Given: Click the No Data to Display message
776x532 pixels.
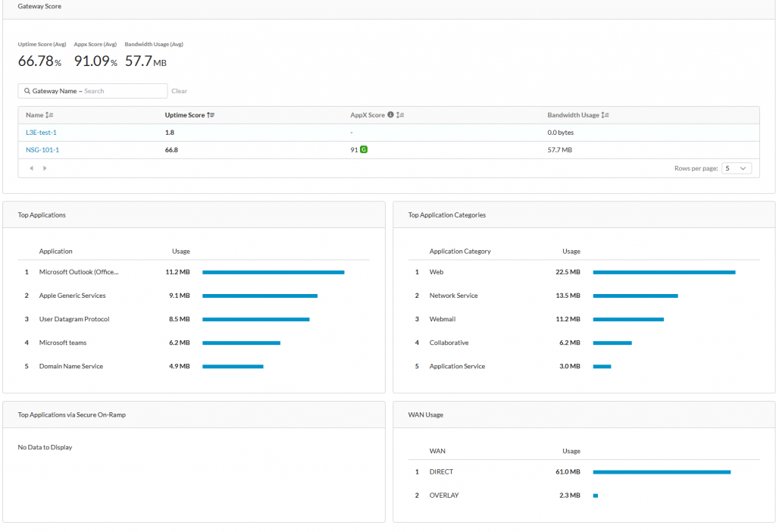Looking at the screenshot, I should tap(45, 447).
